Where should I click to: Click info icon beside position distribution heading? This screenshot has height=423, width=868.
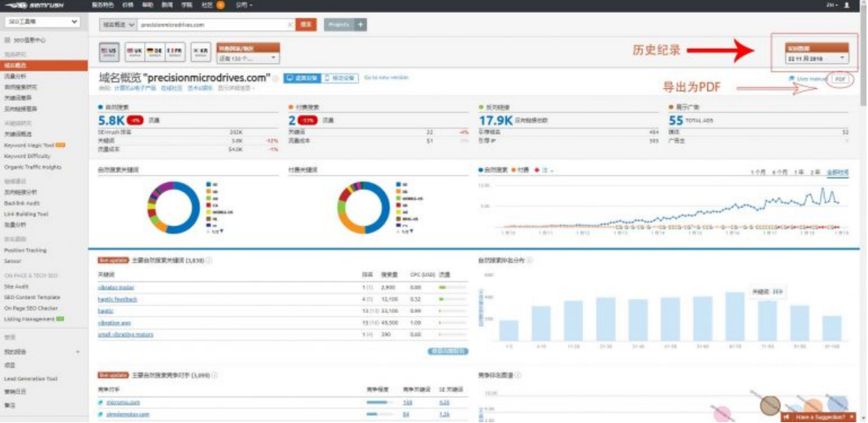[x=530, y=260]
